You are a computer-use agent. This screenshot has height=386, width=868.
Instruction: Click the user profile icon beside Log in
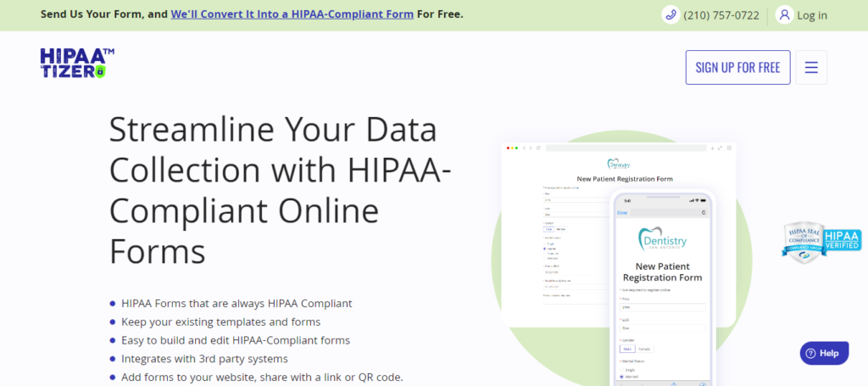point(784,15)
